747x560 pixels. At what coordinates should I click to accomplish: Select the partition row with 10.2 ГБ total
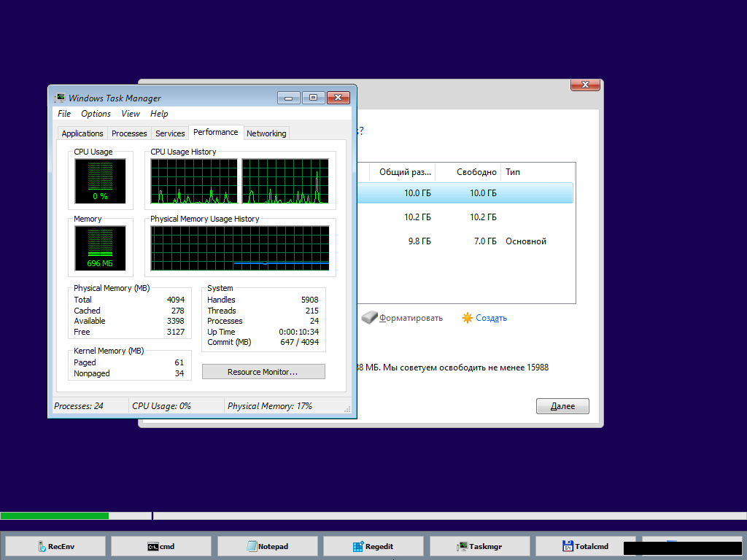pyautogui.click(x=465, y=217)
